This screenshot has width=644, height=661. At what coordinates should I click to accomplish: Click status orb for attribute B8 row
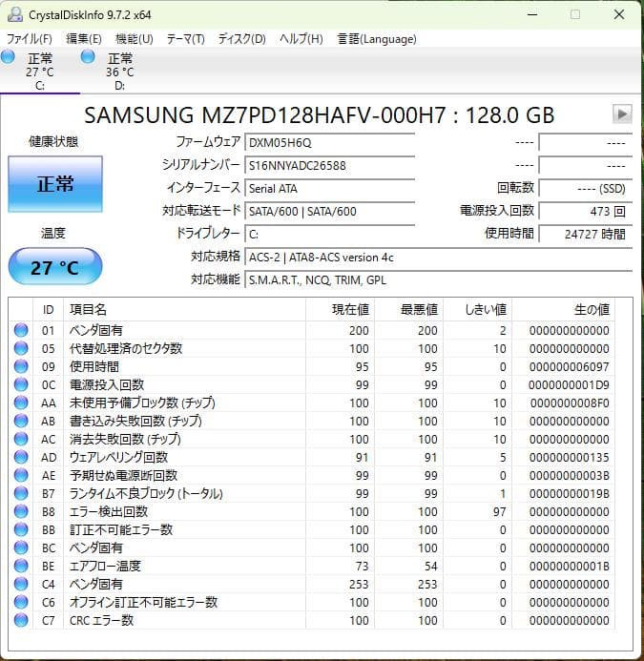tap(21, 511)
